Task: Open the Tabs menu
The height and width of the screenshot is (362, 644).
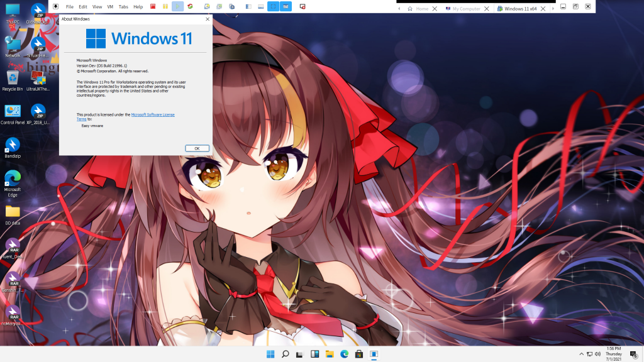Action: (123, 6)
